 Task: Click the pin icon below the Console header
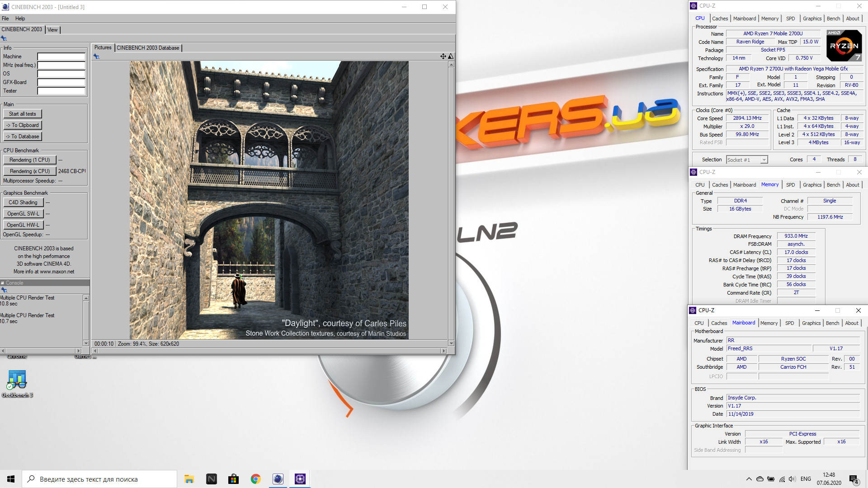4,290
